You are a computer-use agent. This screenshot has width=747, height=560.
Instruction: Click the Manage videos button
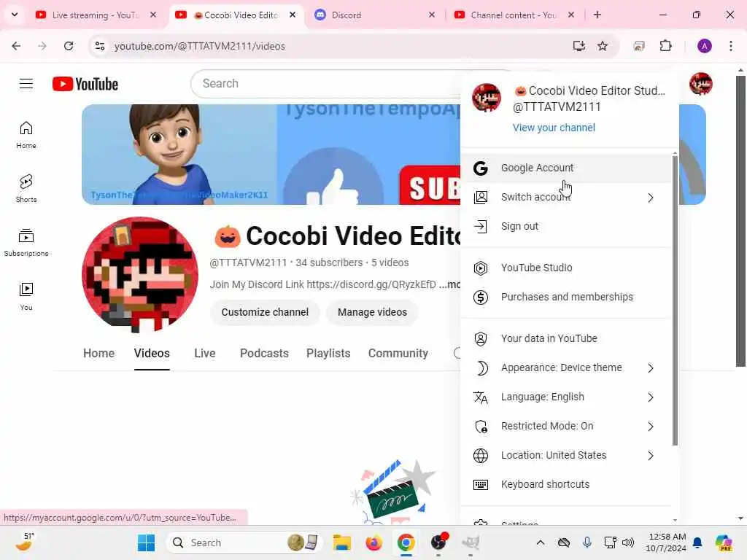point(373,312)
